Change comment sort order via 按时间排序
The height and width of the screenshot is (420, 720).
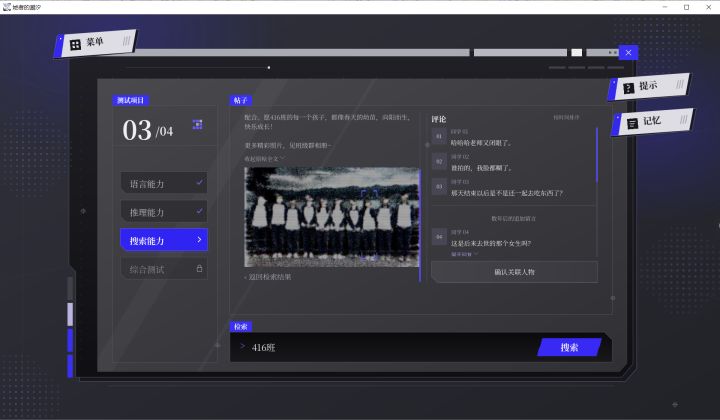[x=566, y=118]
